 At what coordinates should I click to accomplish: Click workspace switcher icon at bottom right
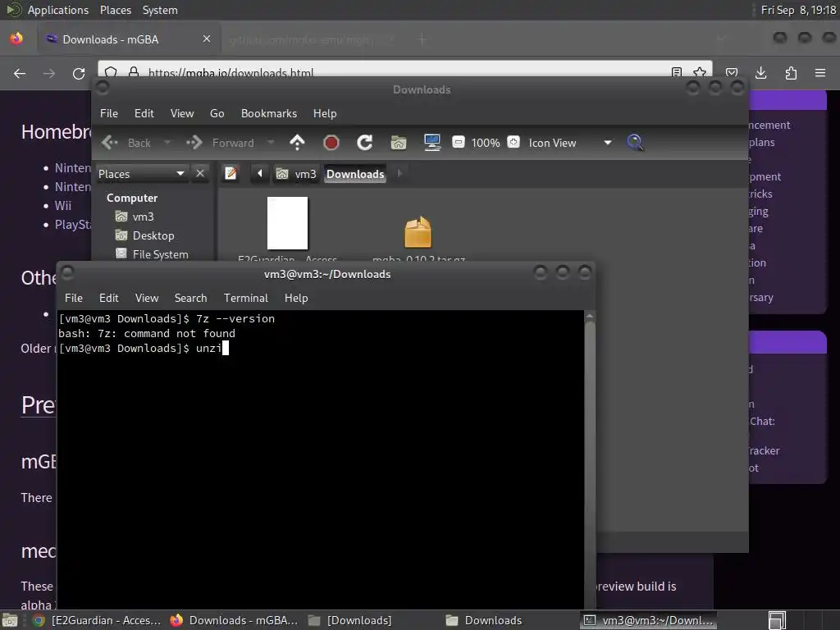pos(777,620)
